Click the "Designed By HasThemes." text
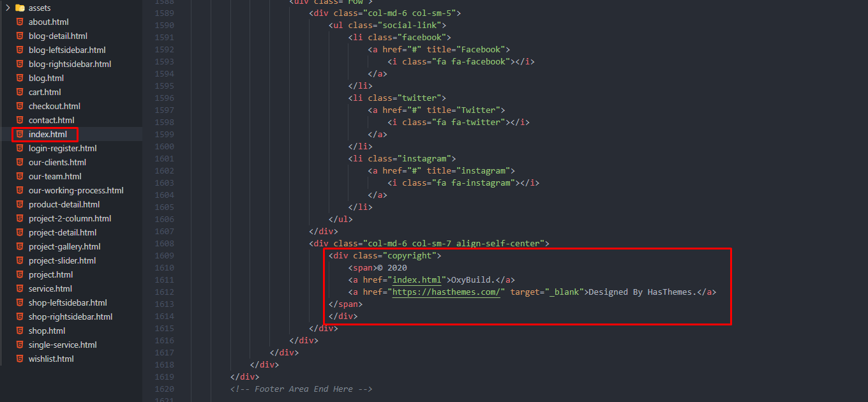This screenshot has width=868, height=402. click(x=642, y=292)
